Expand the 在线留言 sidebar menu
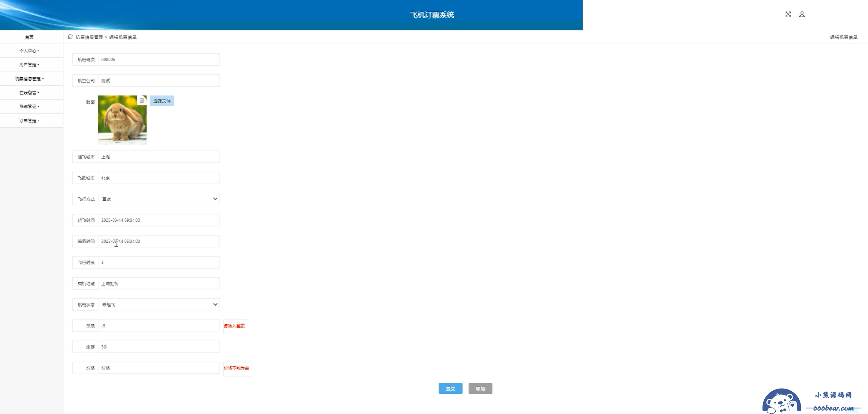Screen dimensions: 868x414 tap(29, 93)
